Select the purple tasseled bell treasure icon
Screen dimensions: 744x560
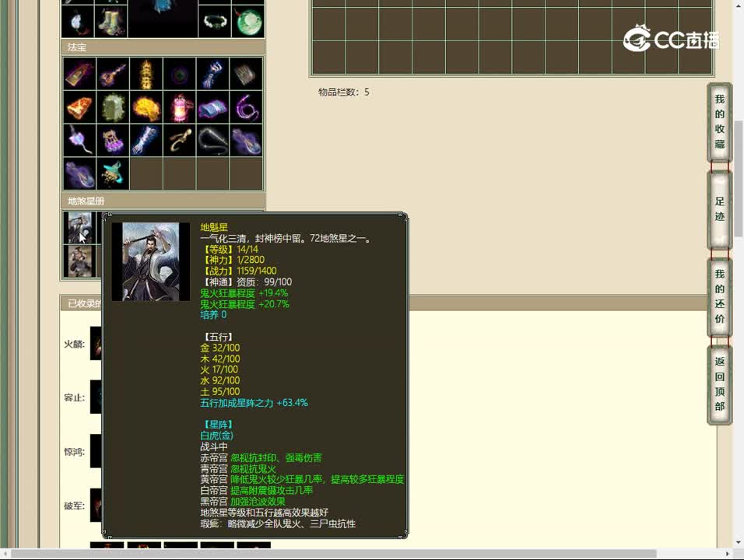pyautogui.click(x=113, y=140)
